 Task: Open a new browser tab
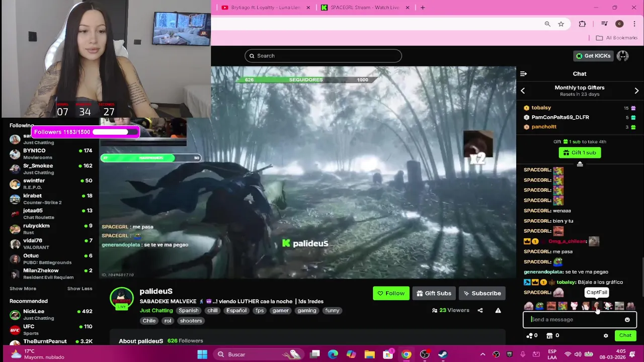(423, 8)
